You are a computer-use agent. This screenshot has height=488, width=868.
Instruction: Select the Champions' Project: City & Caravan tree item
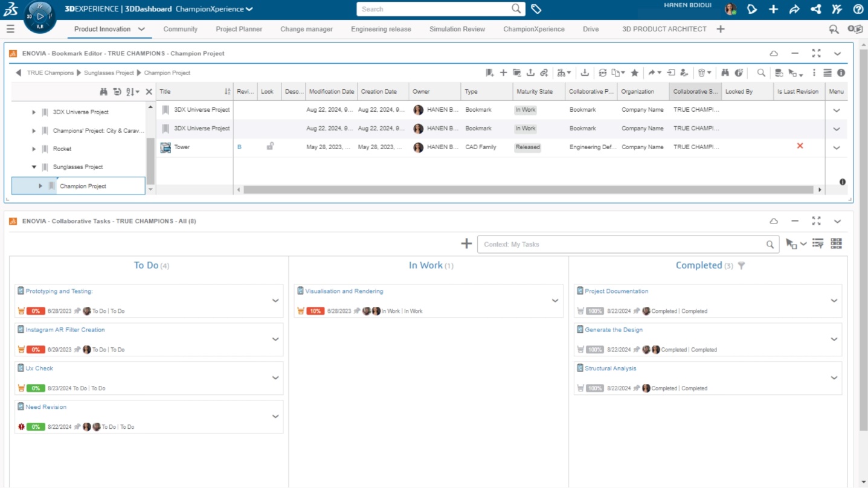click(99, 130)
